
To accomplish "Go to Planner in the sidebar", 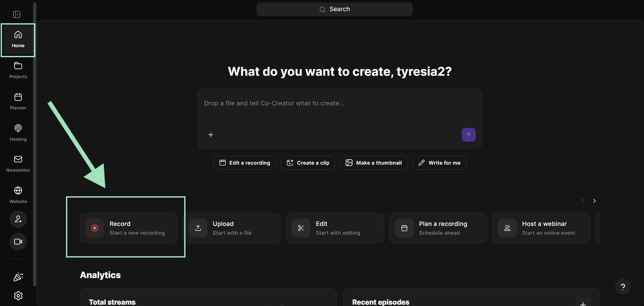I will point(18,102).
